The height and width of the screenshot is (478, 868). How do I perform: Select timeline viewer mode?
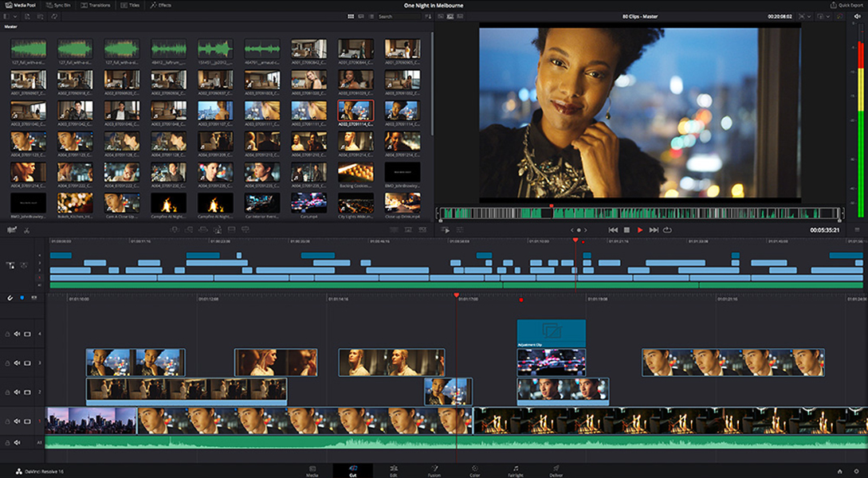[x=459, y=17]
